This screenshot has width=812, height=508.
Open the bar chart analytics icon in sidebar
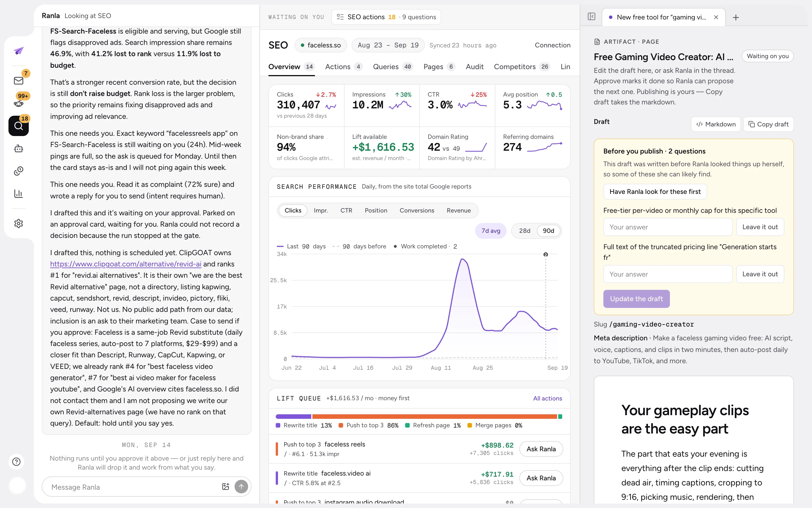(18, 194)
